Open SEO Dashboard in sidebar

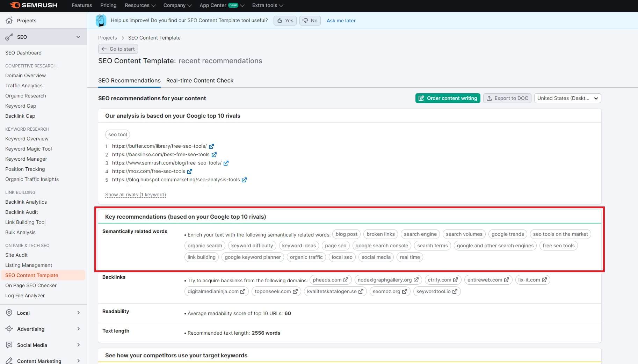click(x=23, y=53)
